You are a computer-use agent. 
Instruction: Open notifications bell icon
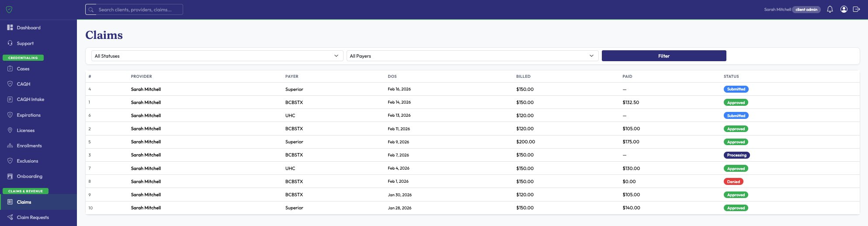830,9
